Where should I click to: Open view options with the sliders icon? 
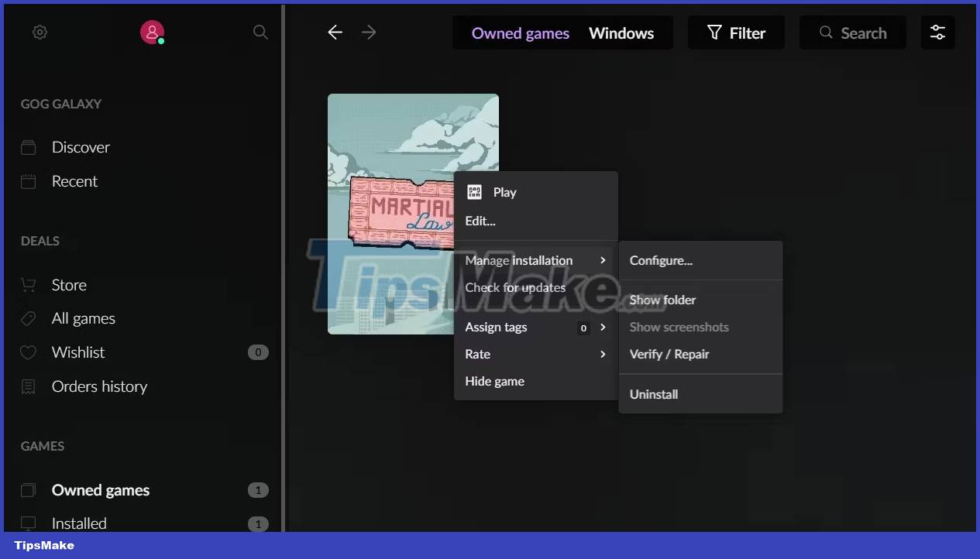[x=937, y=33]
